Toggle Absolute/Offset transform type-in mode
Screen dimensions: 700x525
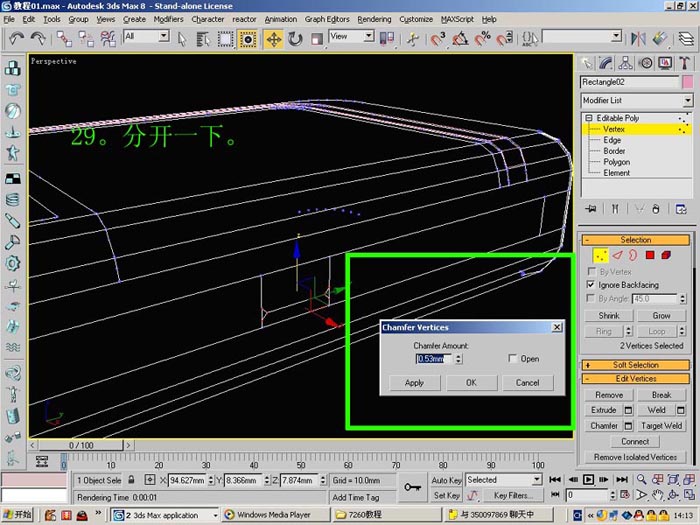[x=150, y=480]
